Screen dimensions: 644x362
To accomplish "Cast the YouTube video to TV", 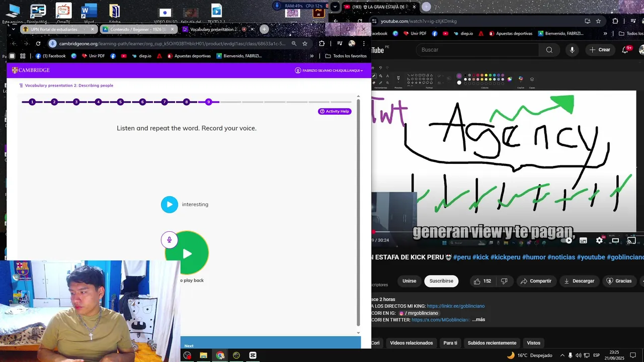I will (x=631, y=240).
